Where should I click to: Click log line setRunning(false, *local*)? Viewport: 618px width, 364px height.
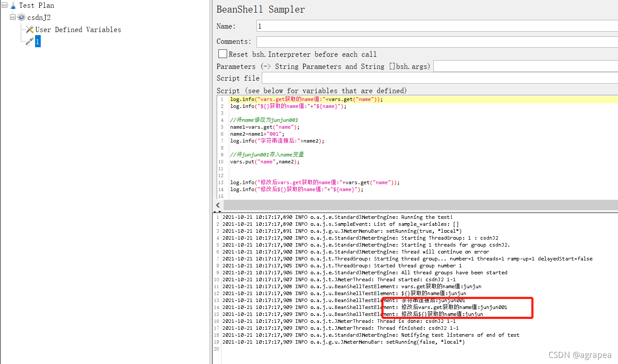click(x=344, y=342)
